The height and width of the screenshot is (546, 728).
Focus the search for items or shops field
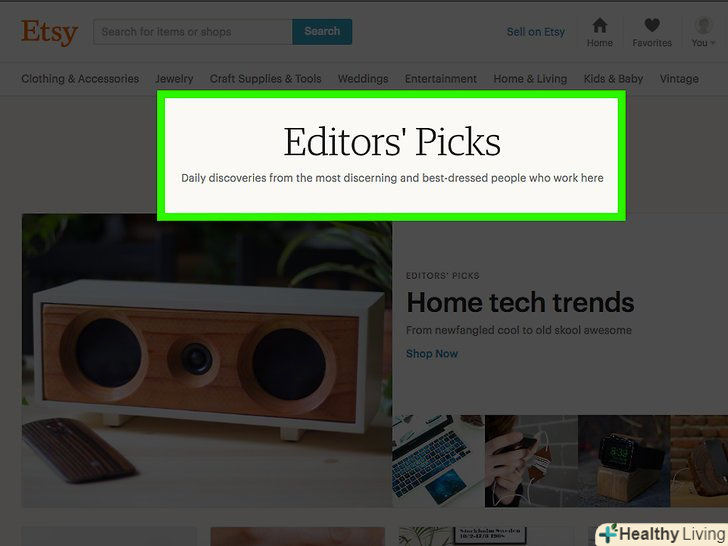[193, 32]
